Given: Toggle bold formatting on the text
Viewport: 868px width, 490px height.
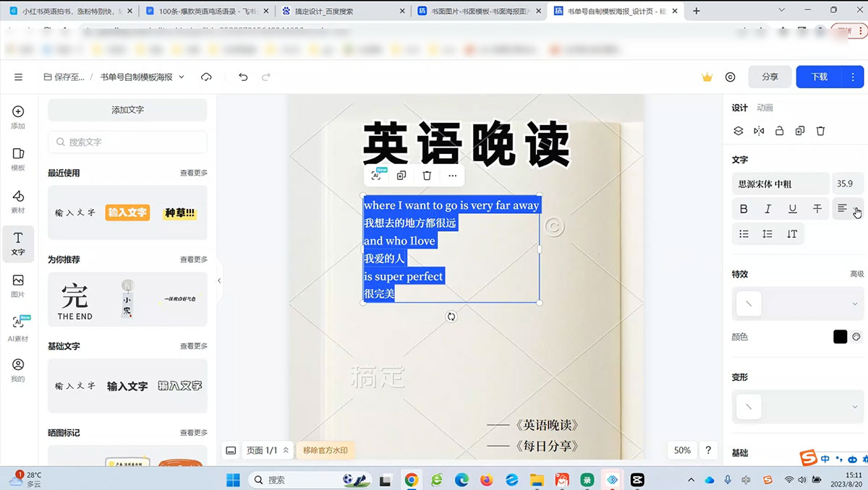Looking at the screenshot, I should click(x=744, y=208).
